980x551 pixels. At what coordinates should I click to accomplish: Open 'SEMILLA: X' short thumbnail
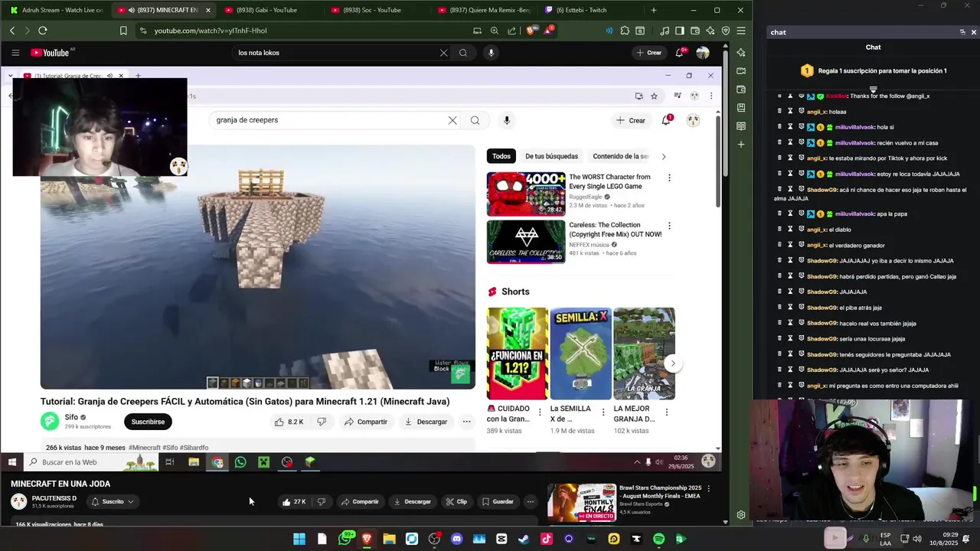click(x=581, y=354)
